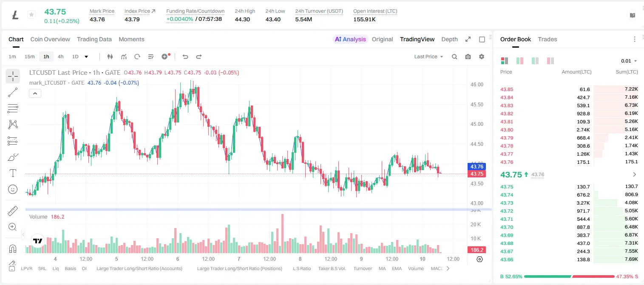Select the text annotation tool
The width and height of the screenshot is (644, 285).
pos(13,173)
